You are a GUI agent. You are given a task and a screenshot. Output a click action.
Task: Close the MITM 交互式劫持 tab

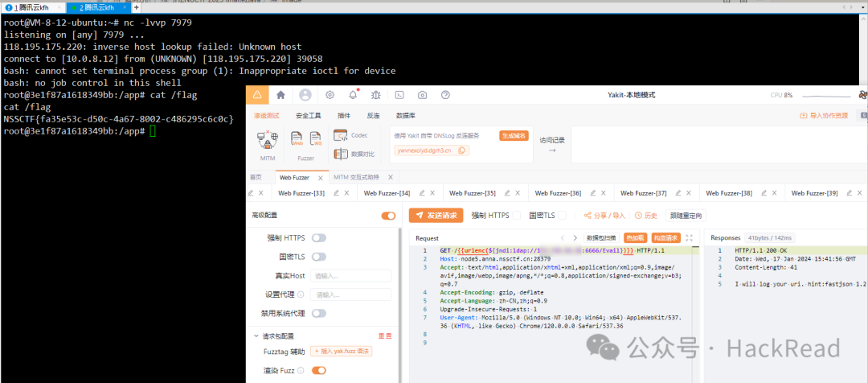tap(391, 177)
